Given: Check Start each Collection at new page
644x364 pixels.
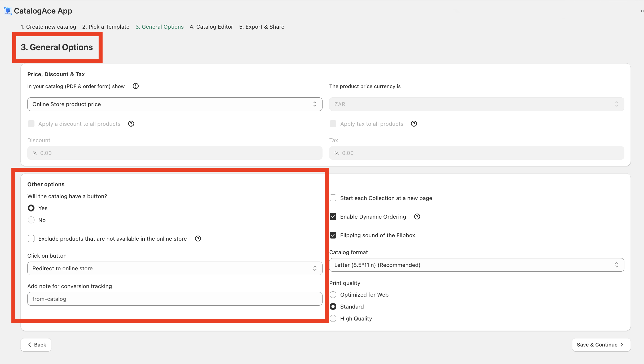Looking at the screenshot, I should 333,198.
